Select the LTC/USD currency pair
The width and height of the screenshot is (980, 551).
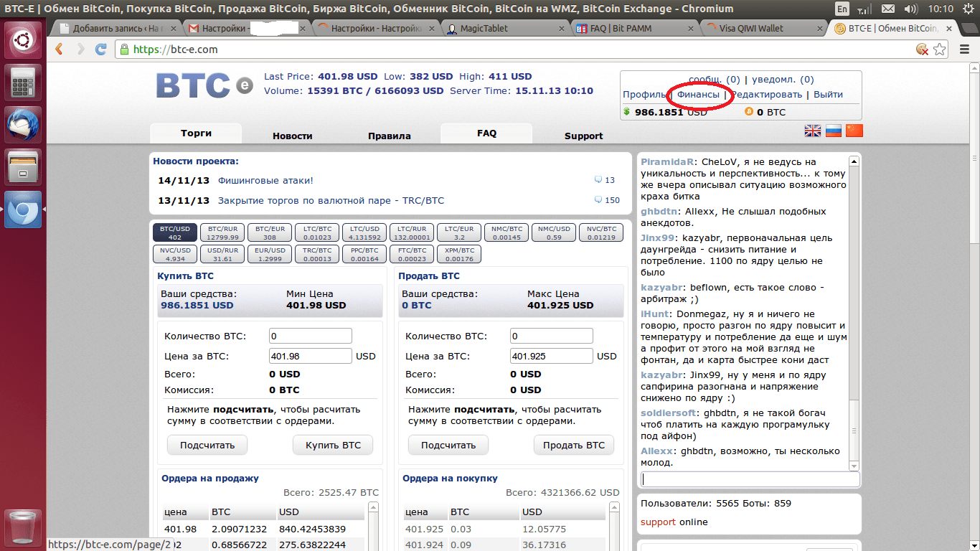click(364, 232)
